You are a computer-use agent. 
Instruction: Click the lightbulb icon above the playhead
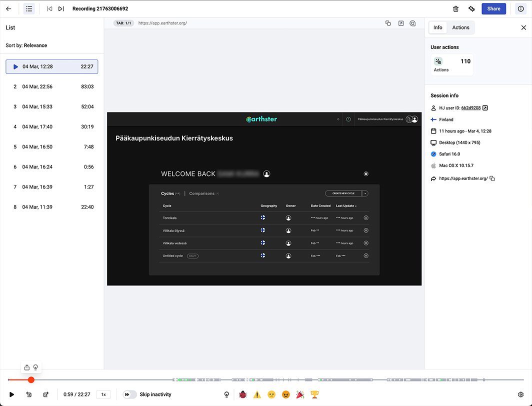[35, 367]
